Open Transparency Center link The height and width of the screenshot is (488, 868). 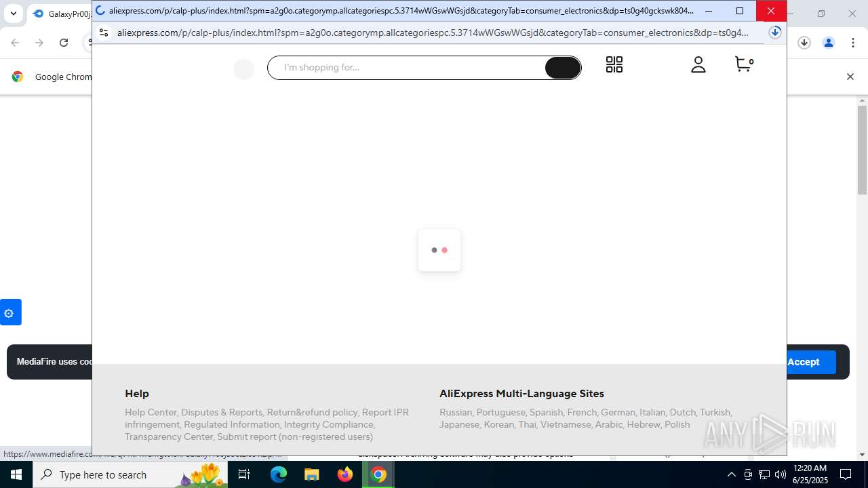click(169, 436)
